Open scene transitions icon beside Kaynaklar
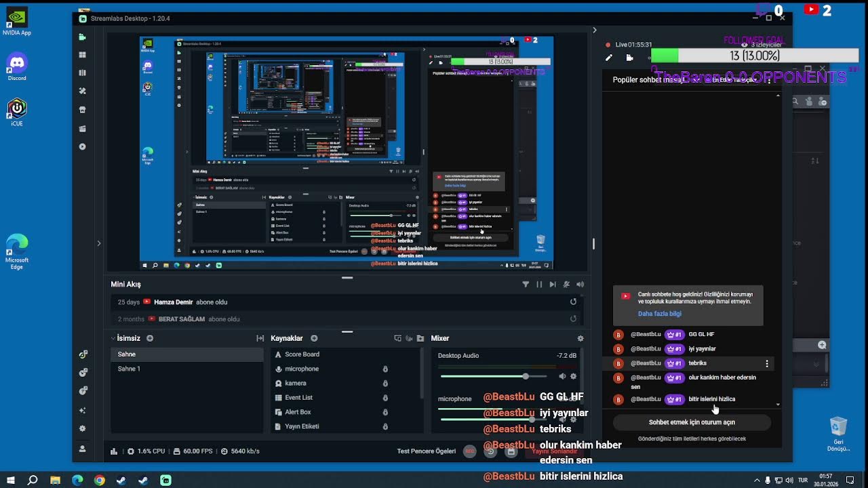 point(260,338)
